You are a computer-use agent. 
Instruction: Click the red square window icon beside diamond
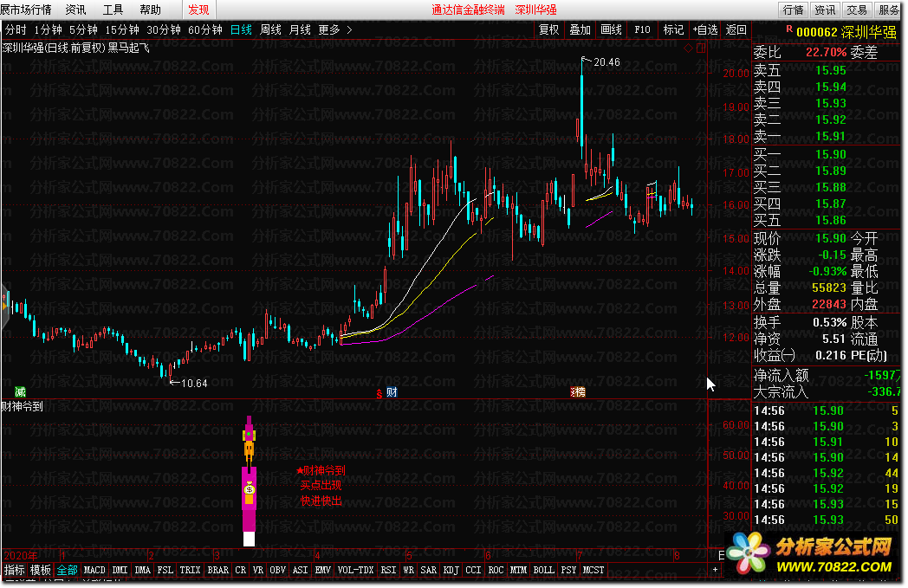click(x=701, y=48)
